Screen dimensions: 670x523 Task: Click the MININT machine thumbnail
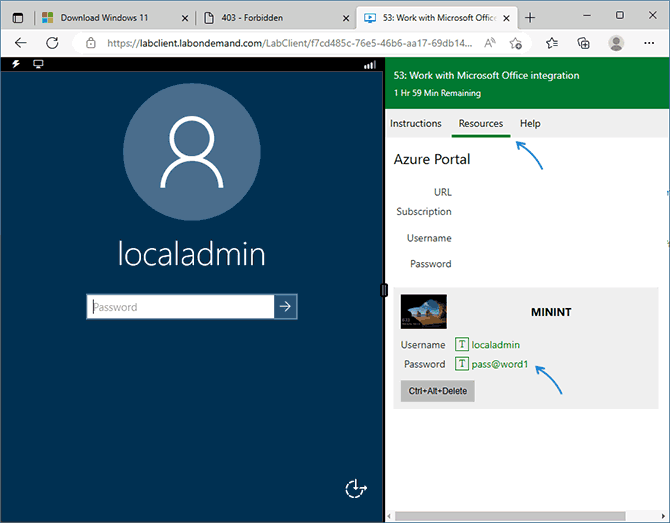(424, 311)
